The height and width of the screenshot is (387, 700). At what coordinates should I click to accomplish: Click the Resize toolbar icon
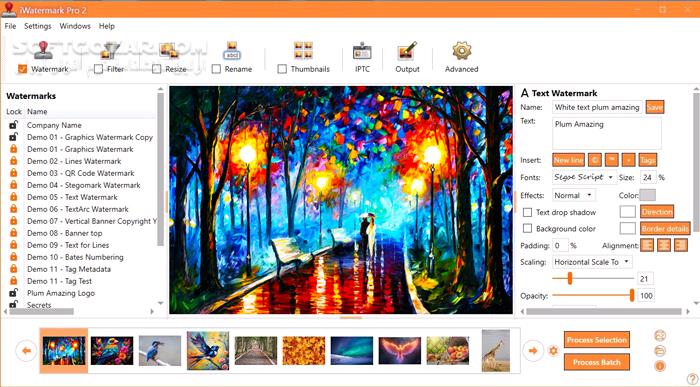[169, 50]
